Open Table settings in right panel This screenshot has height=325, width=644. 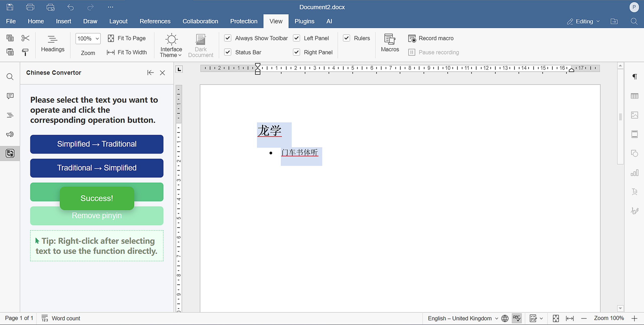(x=634, y=96)
